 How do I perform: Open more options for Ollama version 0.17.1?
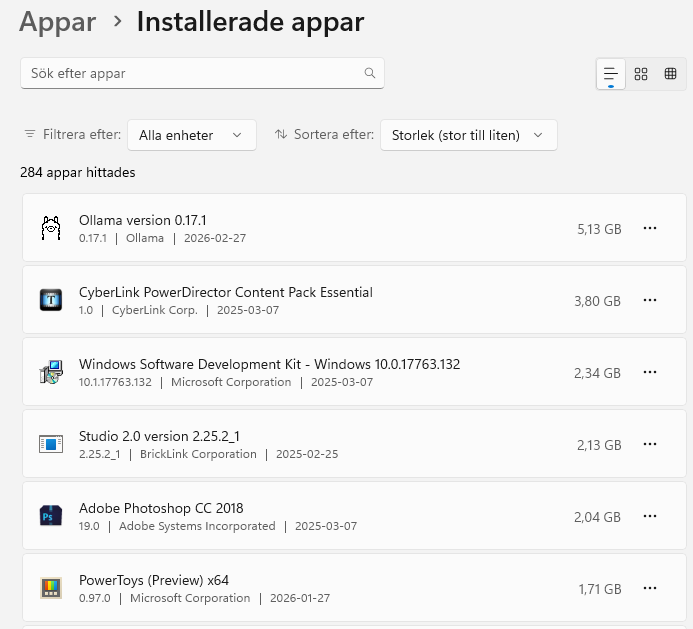[x=650, y=228]
